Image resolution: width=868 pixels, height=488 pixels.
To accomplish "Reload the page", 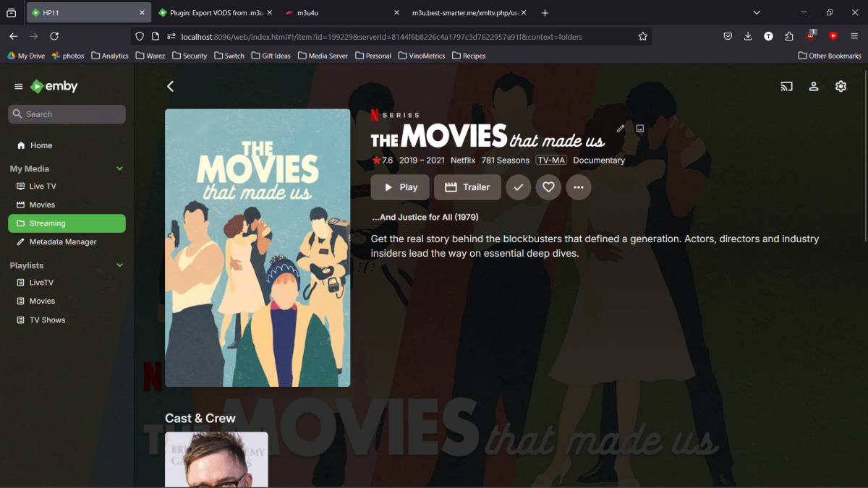I will (x=54, y=36).
